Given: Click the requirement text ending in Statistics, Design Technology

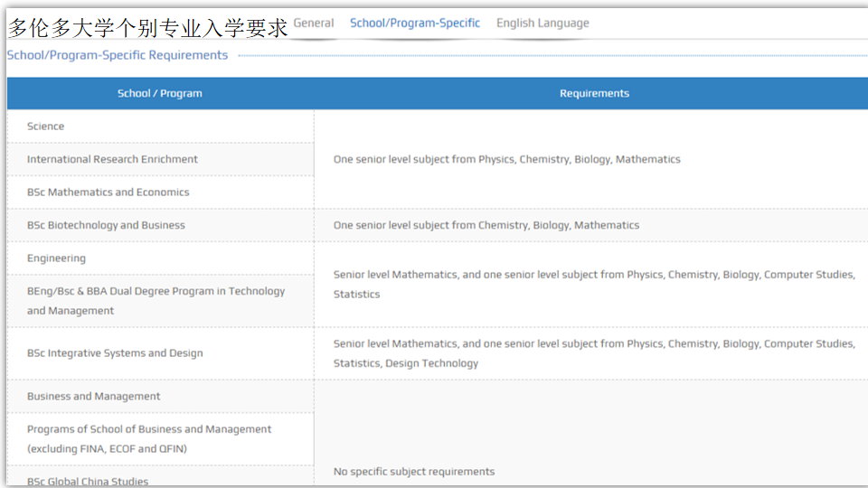Looking at the screenshot, I should (x=594, y=353).
